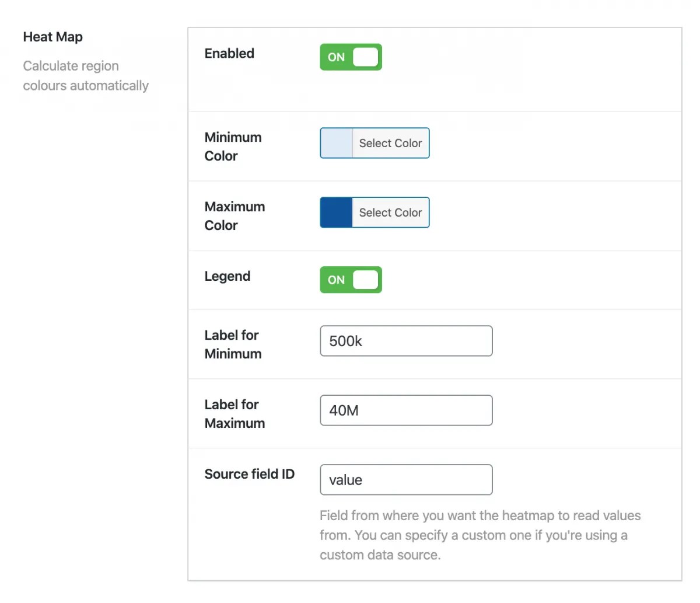The image size is (700, 603).
Task: Click the Source field ID setting label
Action: point(250,474)
